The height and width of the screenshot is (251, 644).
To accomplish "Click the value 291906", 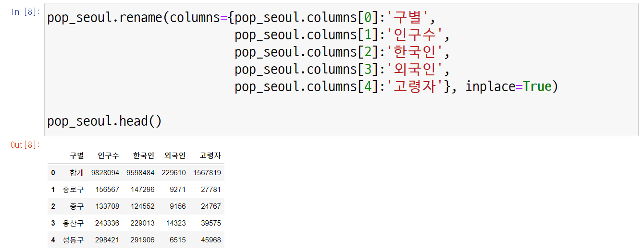I will [x=142, y=240].
